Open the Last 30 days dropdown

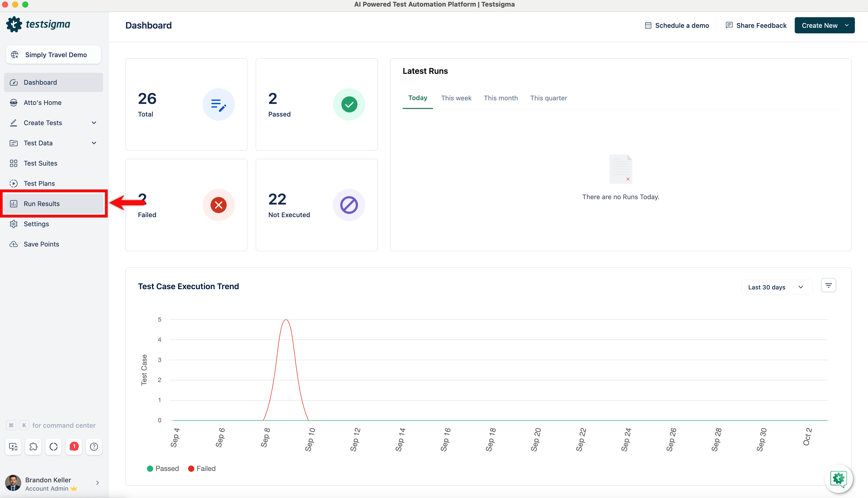point(776,287)
